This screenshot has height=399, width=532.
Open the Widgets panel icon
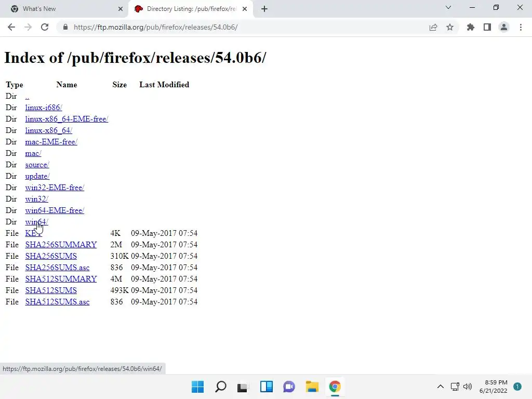(x=267, y=387)
